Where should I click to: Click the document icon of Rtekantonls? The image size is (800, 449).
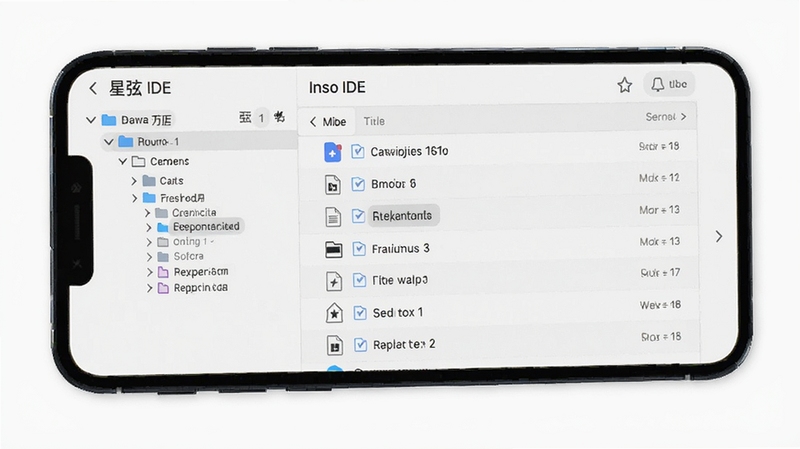tap(333, 217)
